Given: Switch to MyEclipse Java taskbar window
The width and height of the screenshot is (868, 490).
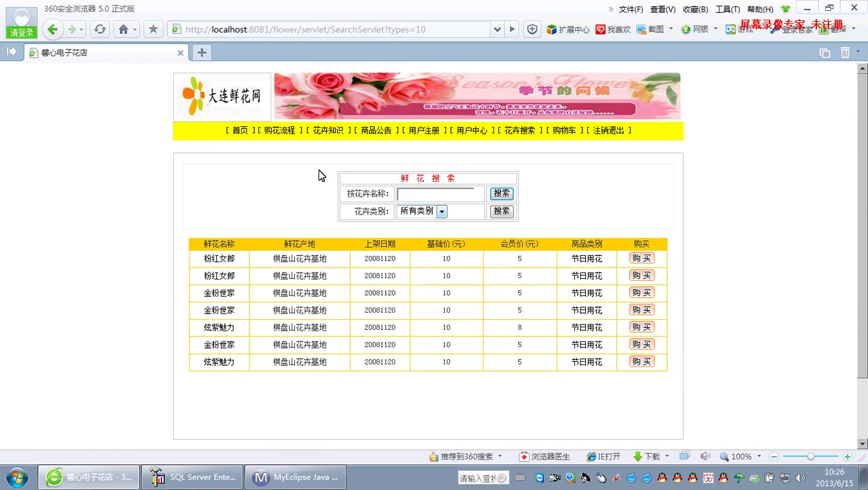Looking at the screenshot, I should point(296,477).
